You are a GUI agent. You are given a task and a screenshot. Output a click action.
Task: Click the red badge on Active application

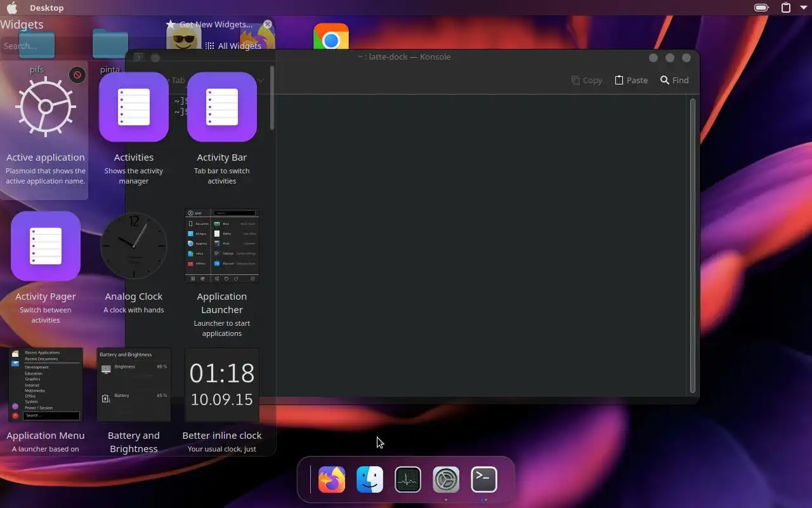[77, 75]
